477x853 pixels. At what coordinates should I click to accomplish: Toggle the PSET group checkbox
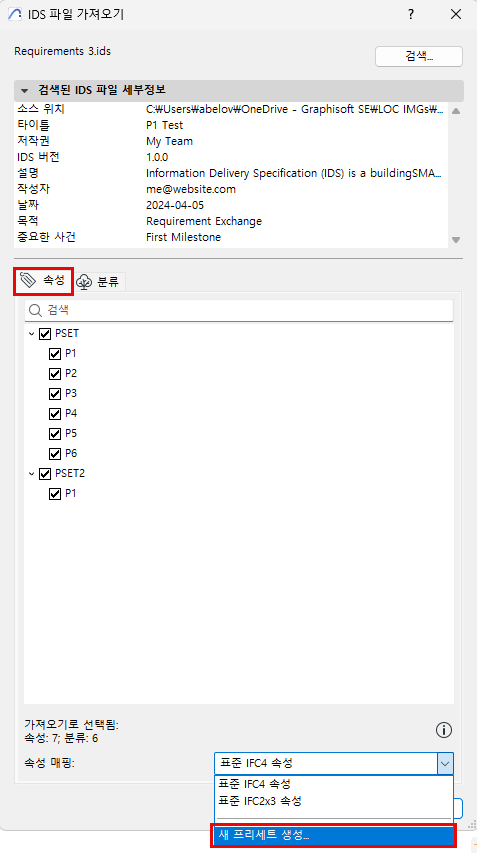pos(45,333)
